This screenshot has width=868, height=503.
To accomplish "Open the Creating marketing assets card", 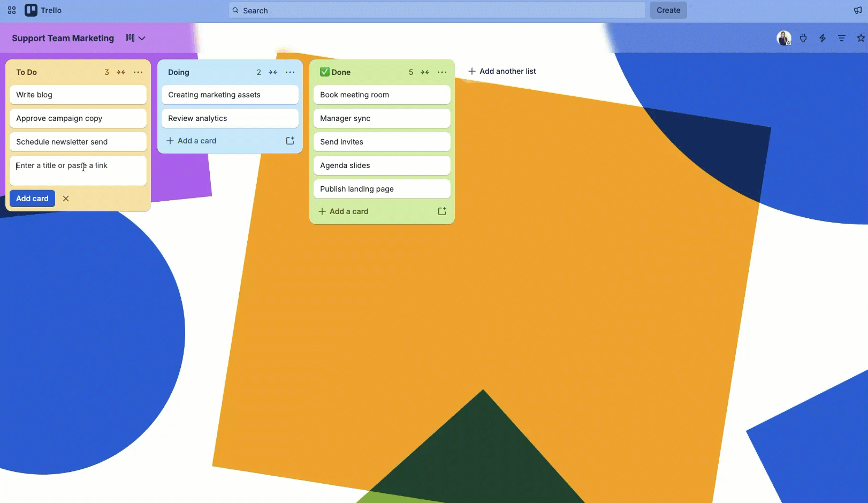I will tap(230, 95).
